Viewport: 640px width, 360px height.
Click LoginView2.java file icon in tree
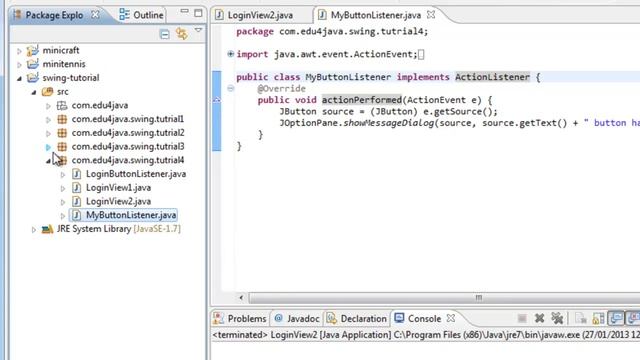coord(76,201)
